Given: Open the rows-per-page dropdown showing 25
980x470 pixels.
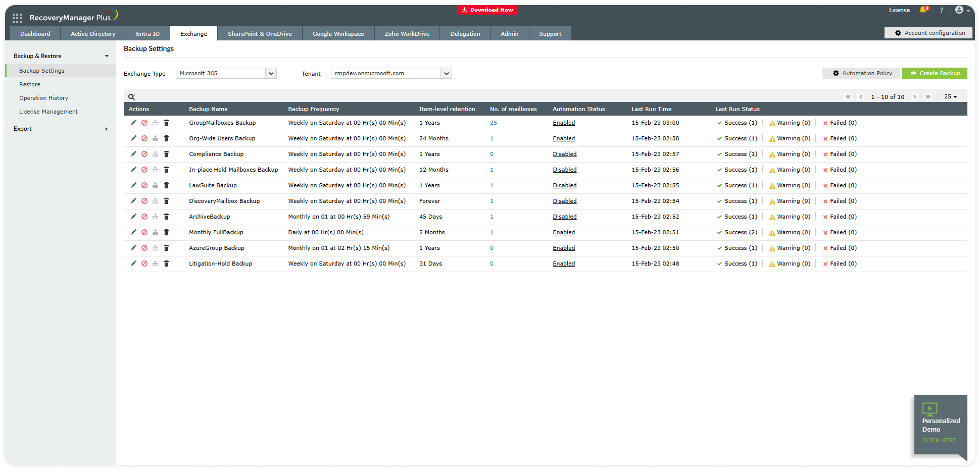Looking at the screenshot, I should point(950,96).
